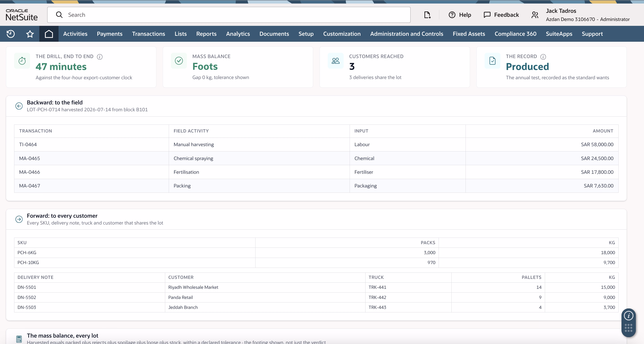Screen dimensions: 644x344
Task: Click the Feedback link
Action: (x=506, y=15)
